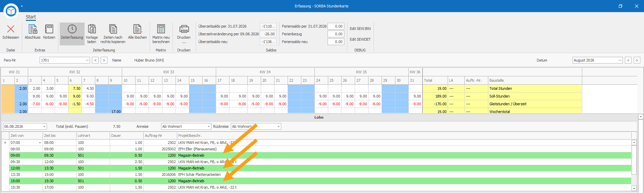Open the quick access dropdown arrow beside logo
This screenshot has width=644, height=193.
coord(22,6)
